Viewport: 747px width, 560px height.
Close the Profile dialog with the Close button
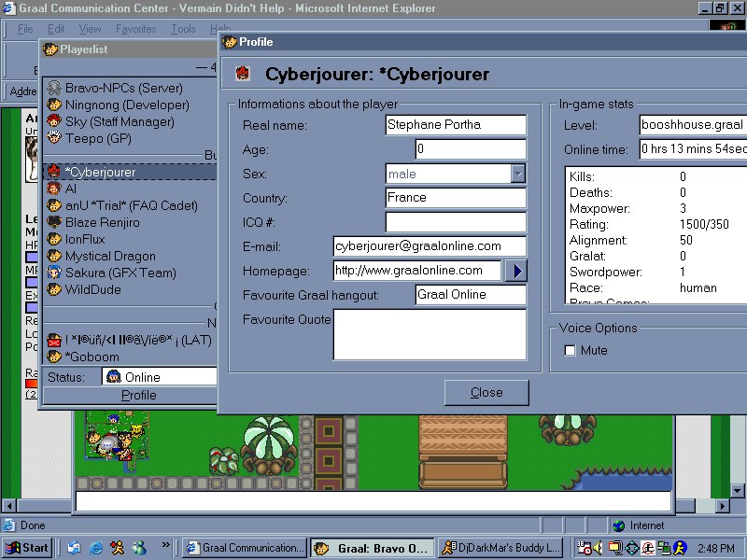tap(486, 392)
